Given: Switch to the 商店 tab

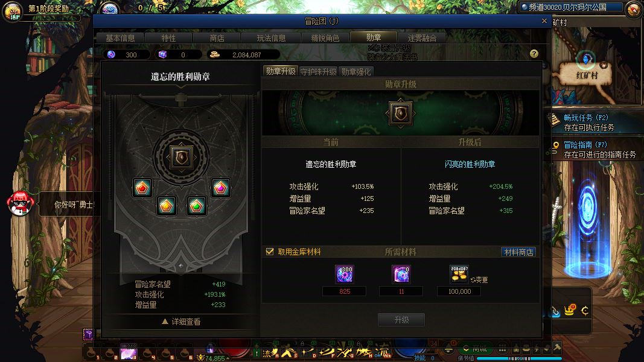Looking at the screenshot, I should pyautogui.click(x=217, y=38).
